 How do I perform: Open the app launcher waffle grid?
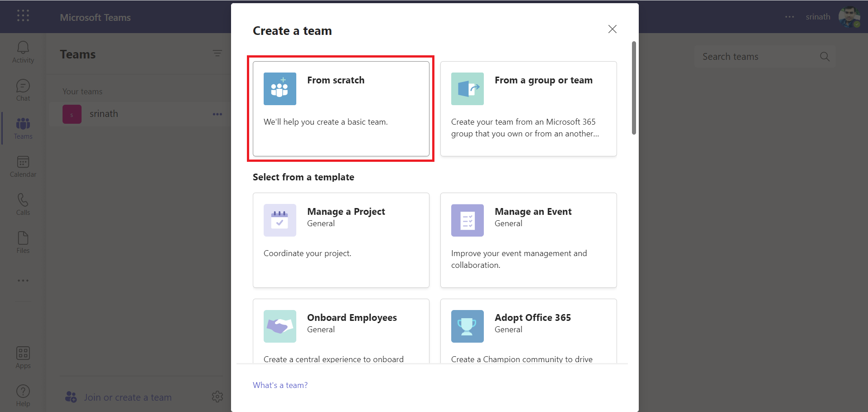tap(23, 16)
